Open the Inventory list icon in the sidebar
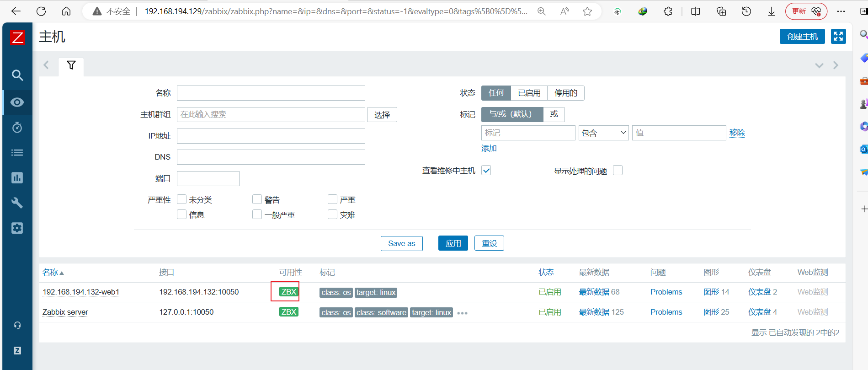This screenshot has width=868, height=370. click(17, 152)
